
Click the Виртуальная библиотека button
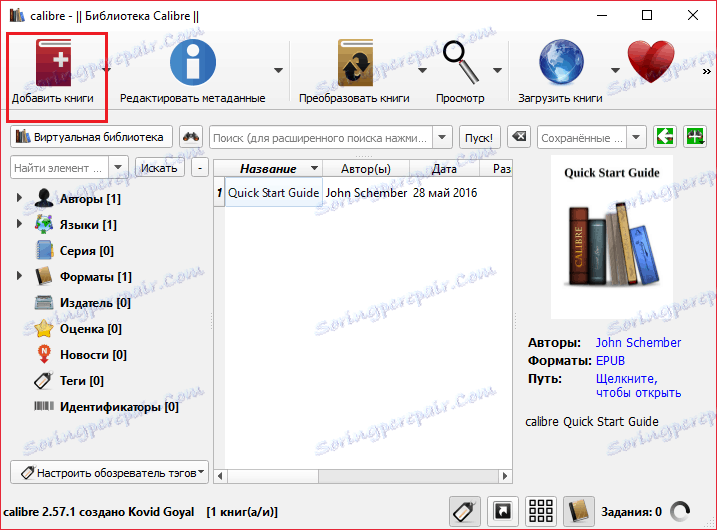click(91, 137)
